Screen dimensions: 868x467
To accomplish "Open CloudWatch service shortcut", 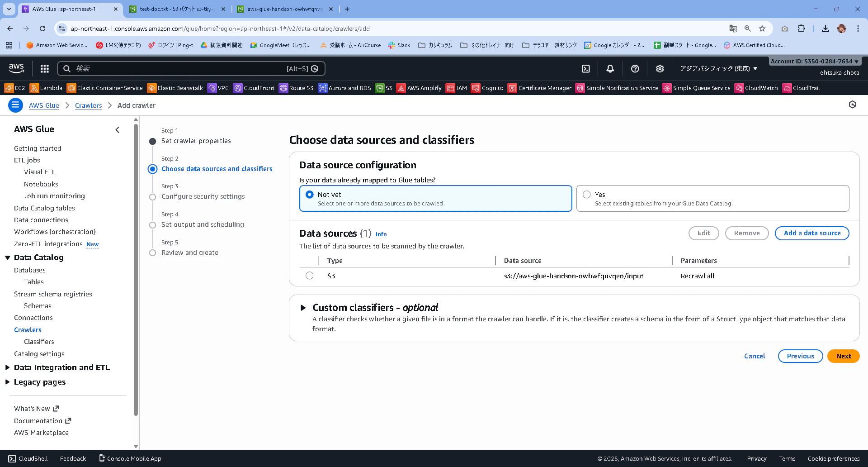I will click(x=756, y=88).
